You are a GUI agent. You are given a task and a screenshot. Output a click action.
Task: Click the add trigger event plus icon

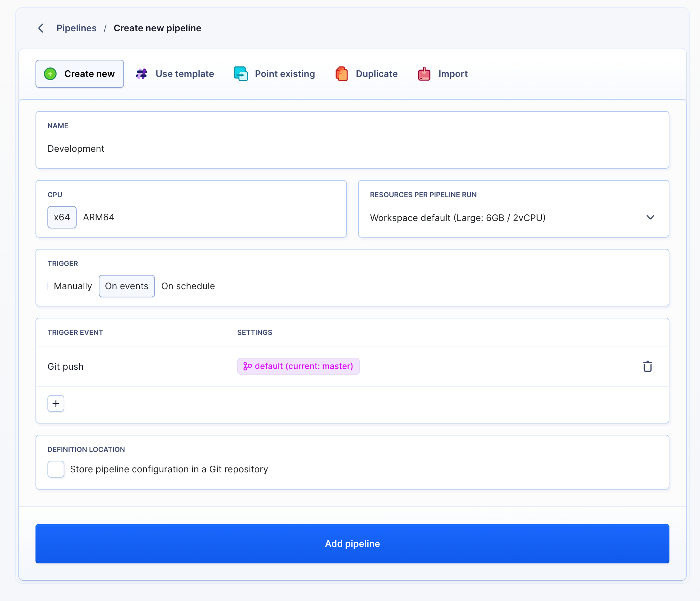(x=56, y=403)
